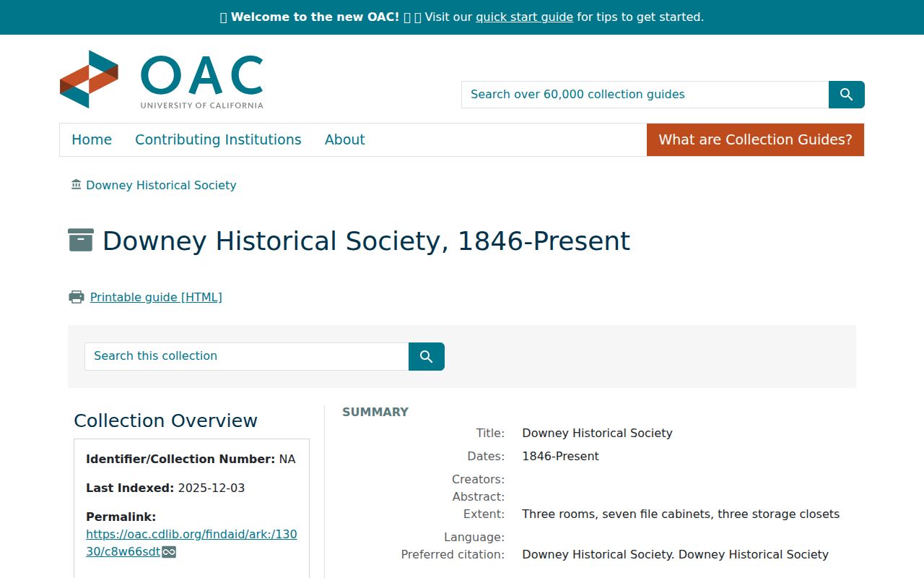Click the Collection Overview heading
924x578 pixels.
165,420
